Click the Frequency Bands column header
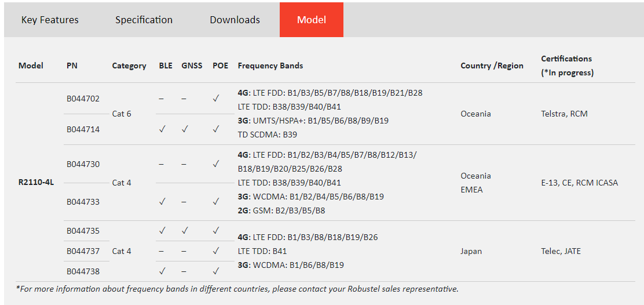644x305 pixels. (270, 66)
